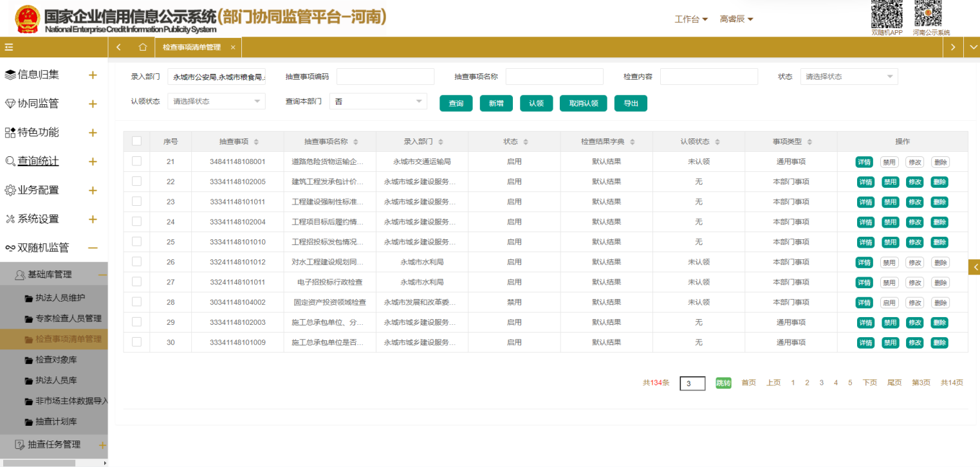Viewport: 980px width, 467px height.
Task: Expand the 信息归集 plus icon
Action: [93, 75]
